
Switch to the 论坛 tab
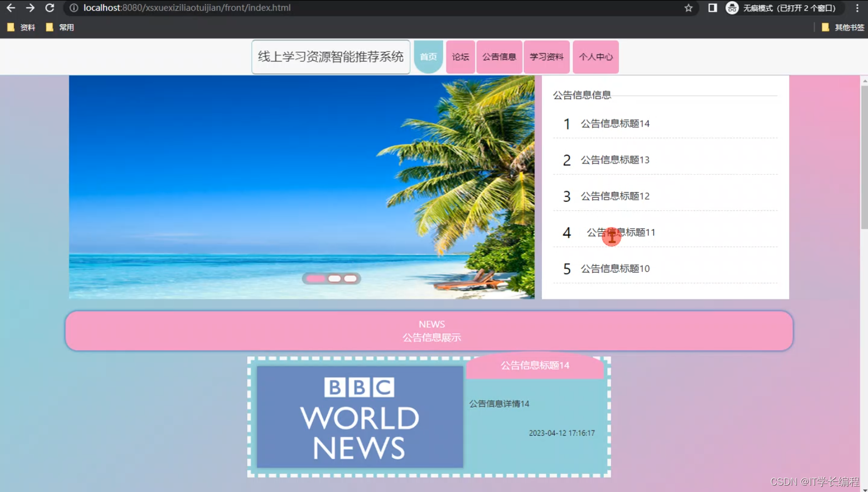coord(460,57)
